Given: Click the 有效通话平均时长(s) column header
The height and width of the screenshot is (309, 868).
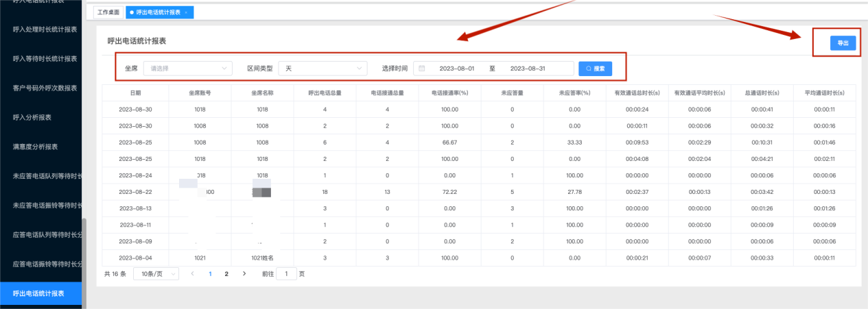Looking at the screenshot, I should pos(699,92).
